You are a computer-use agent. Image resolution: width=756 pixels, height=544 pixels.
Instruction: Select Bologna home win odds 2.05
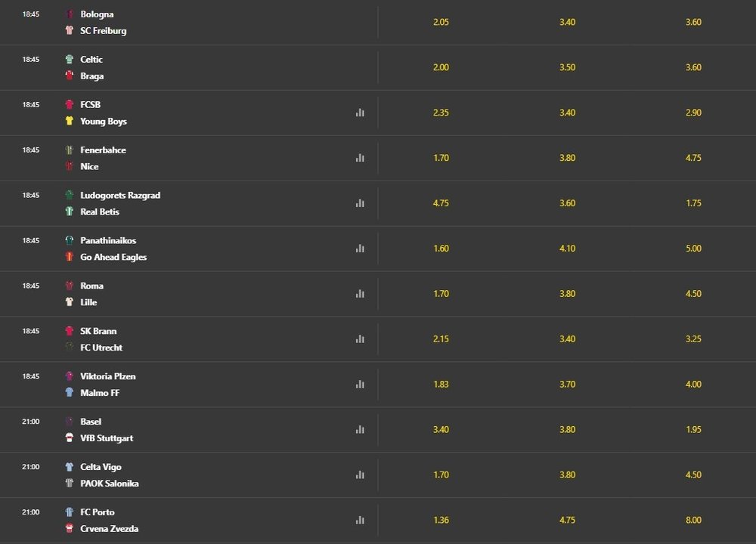click(441, 22)
